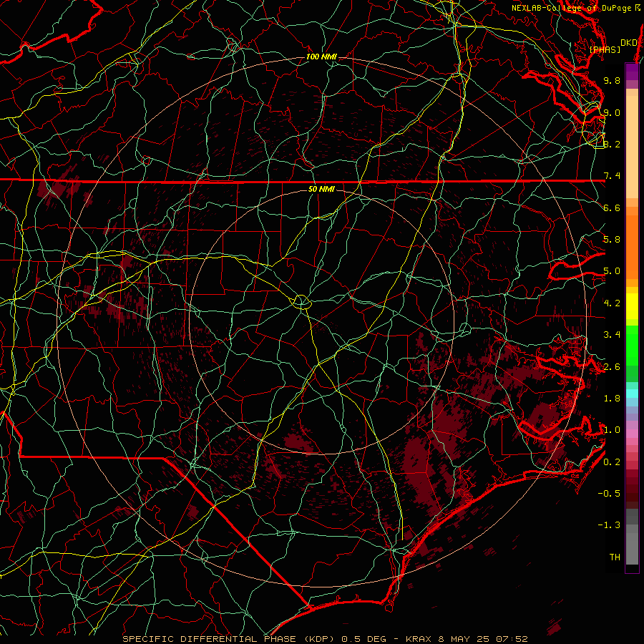Image resolution: width=644 pixels, height=644 pixels.
Task: Click the purple segment atop the color bar
Action: 632,72
